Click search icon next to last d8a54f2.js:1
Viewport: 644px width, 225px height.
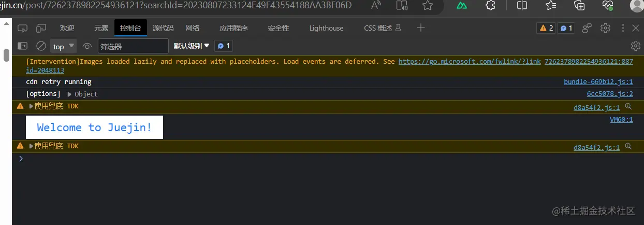click(628, 146)
